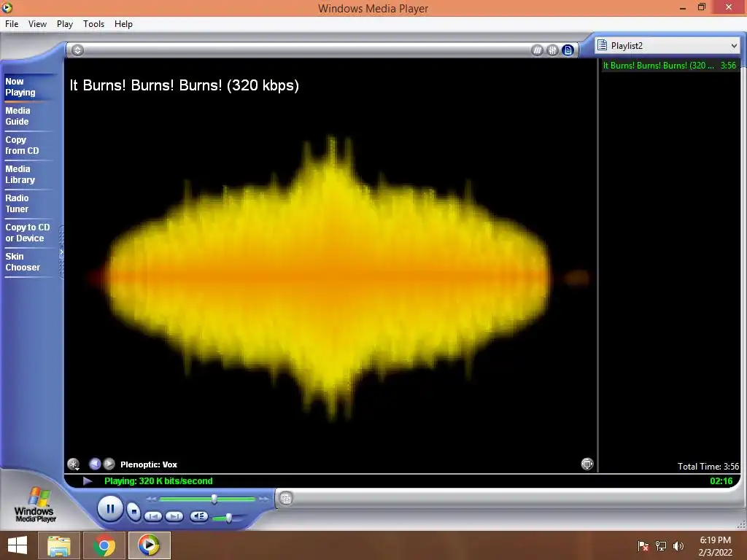Viewport: 747px width, 560px height.
Task: Open the Tools menu
Action: tap(94, 24)
